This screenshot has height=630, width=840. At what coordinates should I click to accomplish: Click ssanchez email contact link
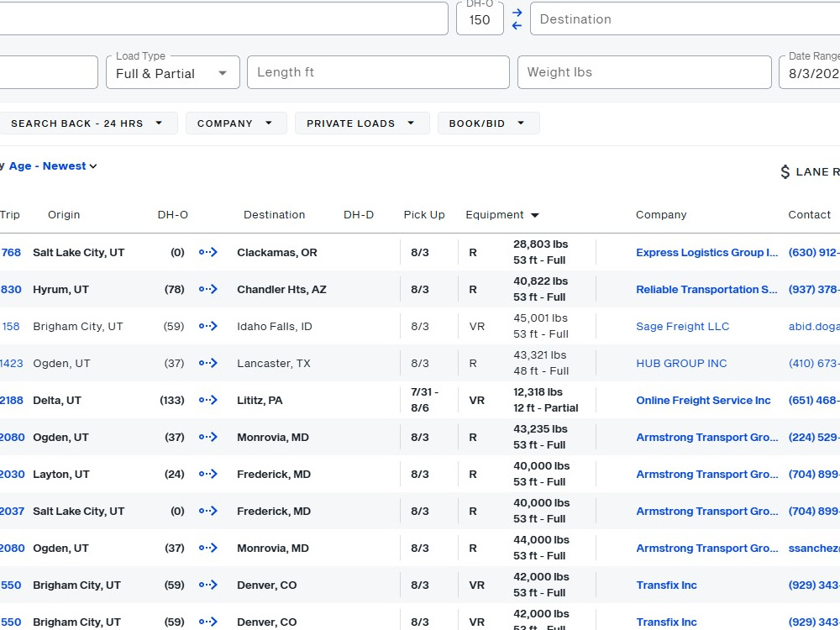(814, 548)
